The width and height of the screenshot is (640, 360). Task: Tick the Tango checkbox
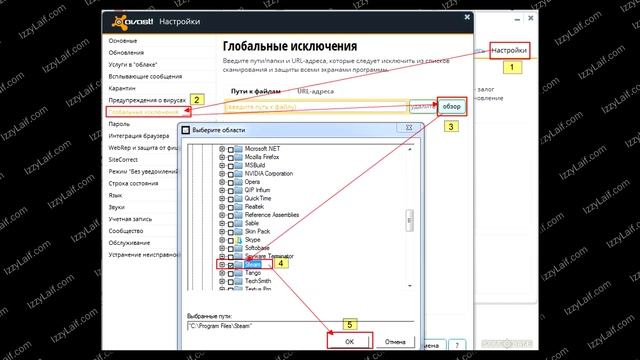(x=231, y=273)
